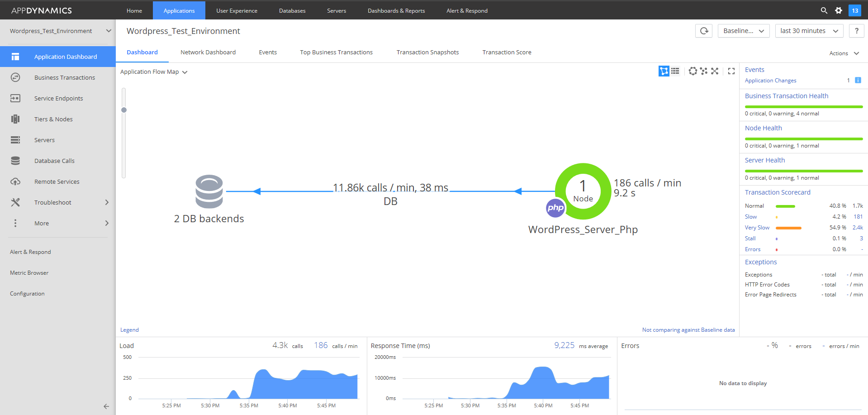Select the WordPress_Server_Php node circle

click(x=583, y=191)
